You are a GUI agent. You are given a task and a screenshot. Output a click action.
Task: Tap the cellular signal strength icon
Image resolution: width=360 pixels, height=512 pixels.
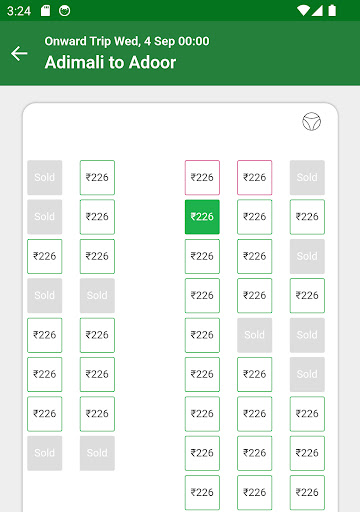tap(317, 11)
